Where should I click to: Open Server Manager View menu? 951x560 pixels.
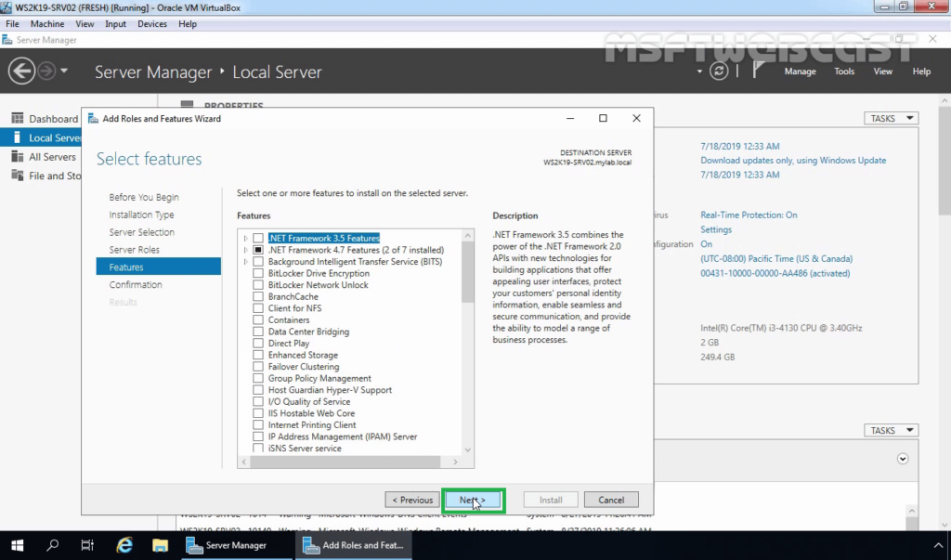882,71
